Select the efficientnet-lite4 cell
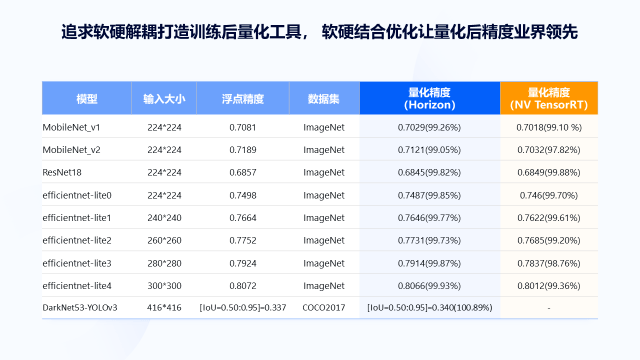Screen dimensions: 640x360 coord(77,286)
